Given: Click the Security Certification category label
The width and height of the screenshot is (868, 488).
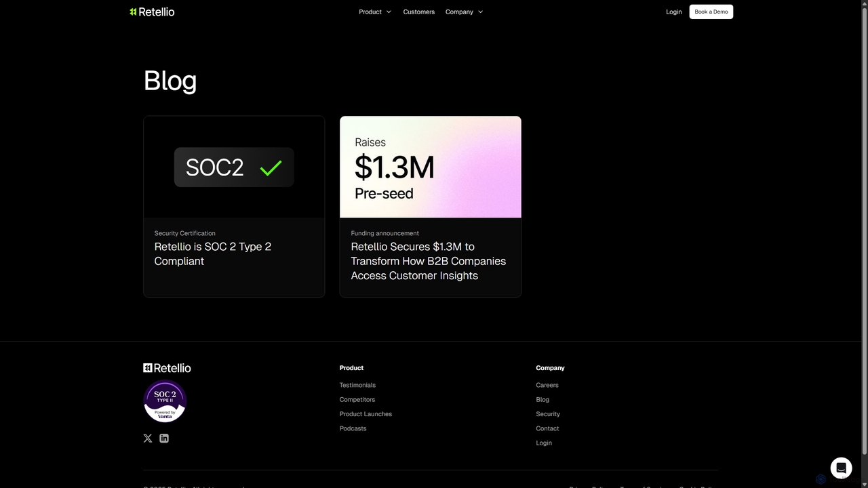Looking at the screenshot, I should click(x=185, y=233).
